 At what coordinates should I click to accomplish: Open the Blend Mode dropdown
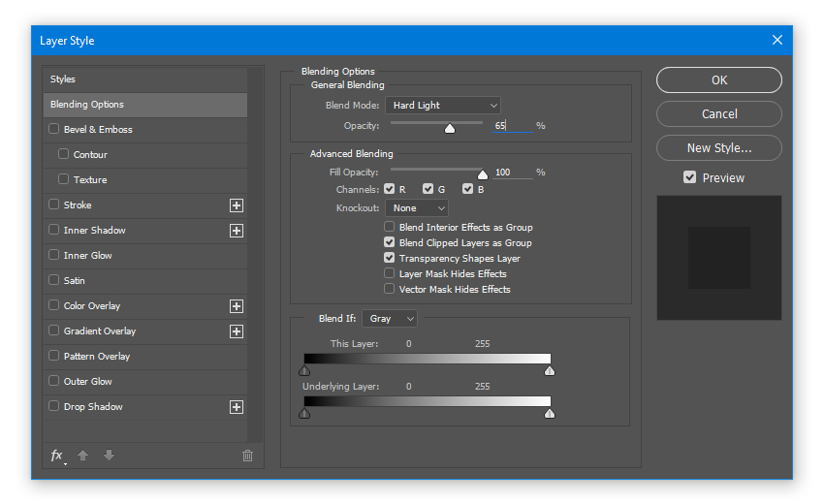point(443,106)
